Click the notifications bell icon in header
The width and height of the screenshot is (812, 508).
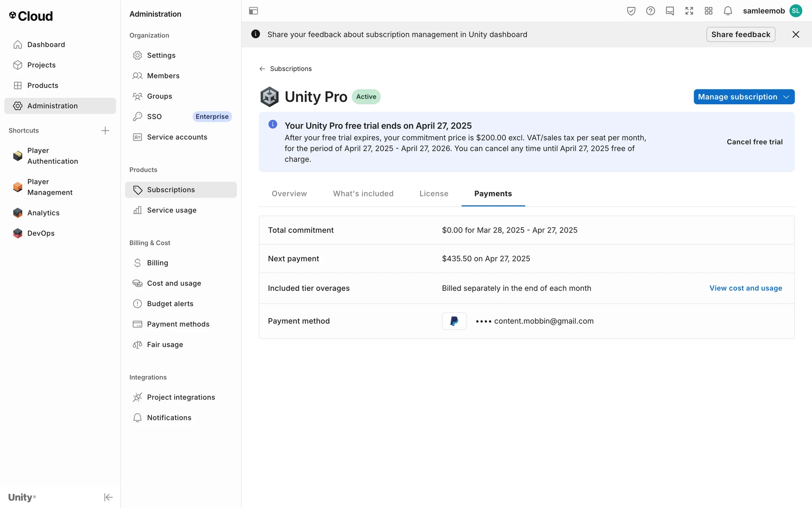point(728,11)
